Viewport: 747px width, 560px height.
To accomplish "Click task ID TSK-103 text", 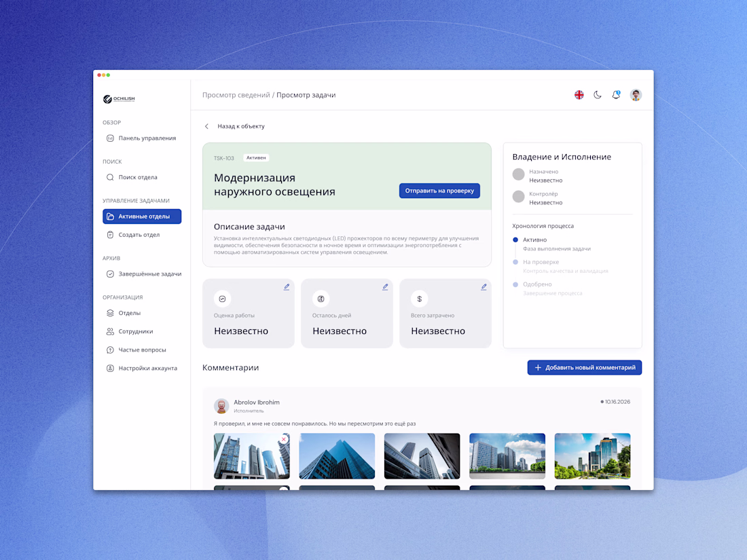I will pyautogui.click(x=224, y=158).
